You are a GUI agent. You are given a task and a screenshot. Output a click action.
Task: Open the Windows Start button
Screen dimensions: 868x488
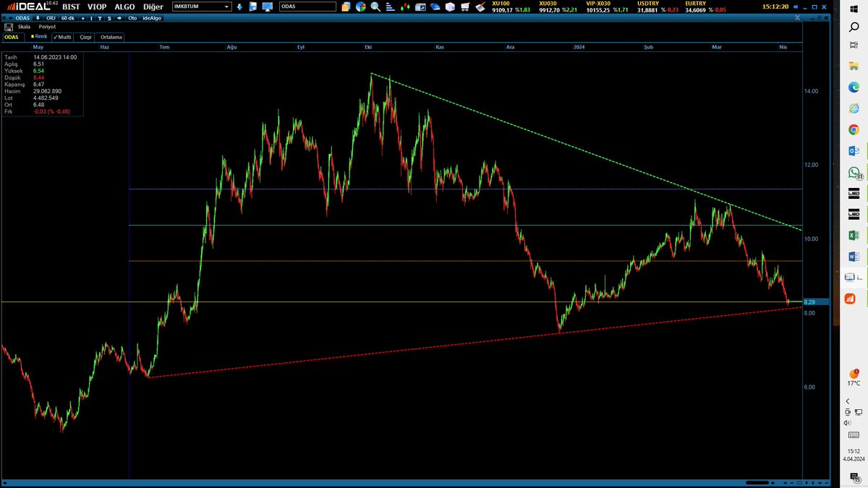pos(854,9)
